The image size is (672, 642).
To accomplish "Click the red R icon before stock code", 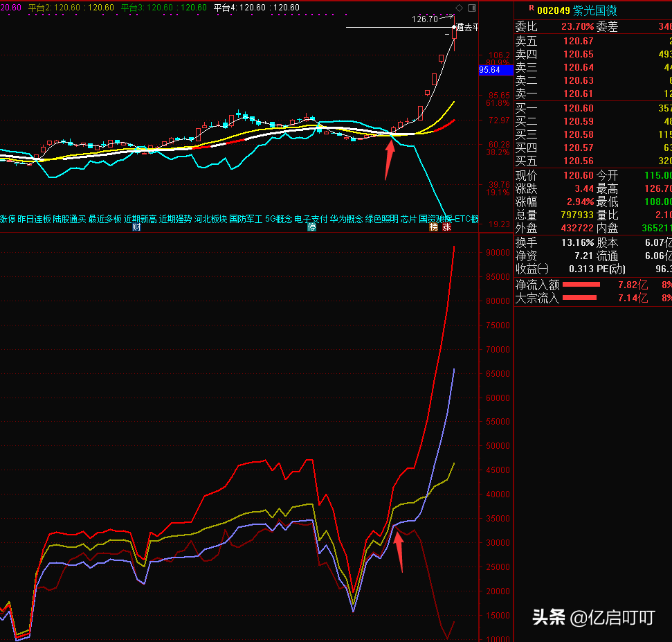I will coord(531,8).
